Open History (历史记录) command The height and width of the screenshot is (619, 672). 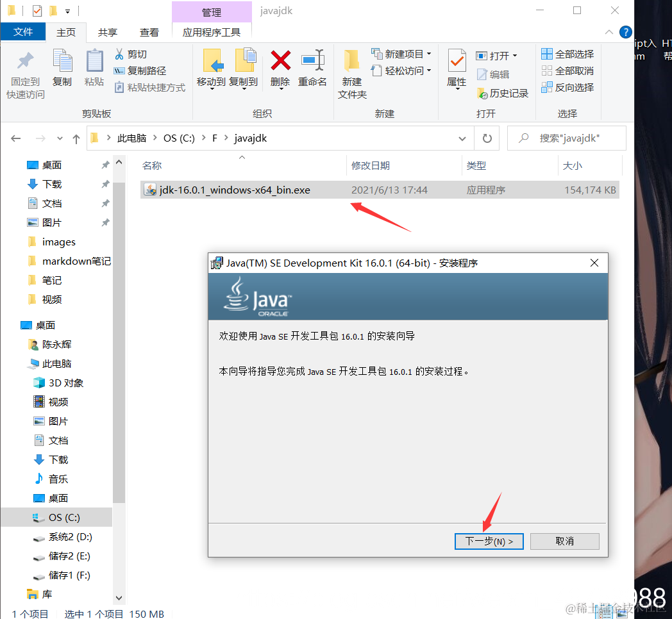coord(502,94)
